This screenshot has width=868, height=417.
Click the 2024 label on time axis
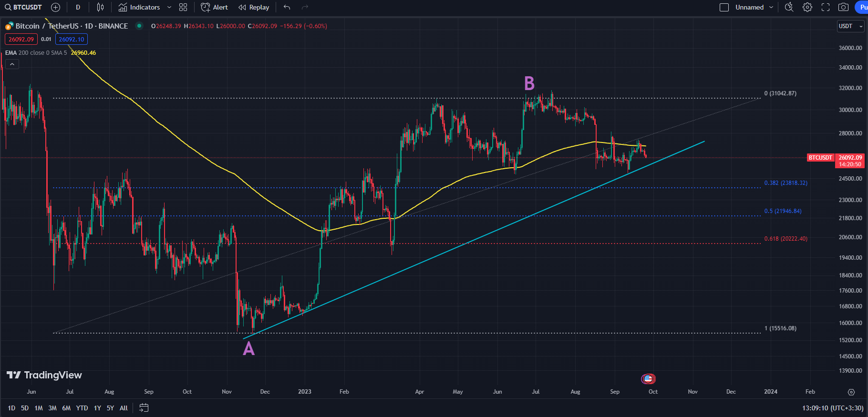[771, 392]
